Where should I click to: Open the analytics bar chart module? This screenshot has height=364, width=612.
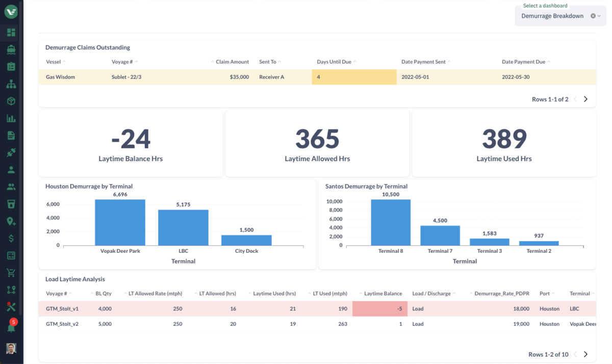tap(11, 118)
